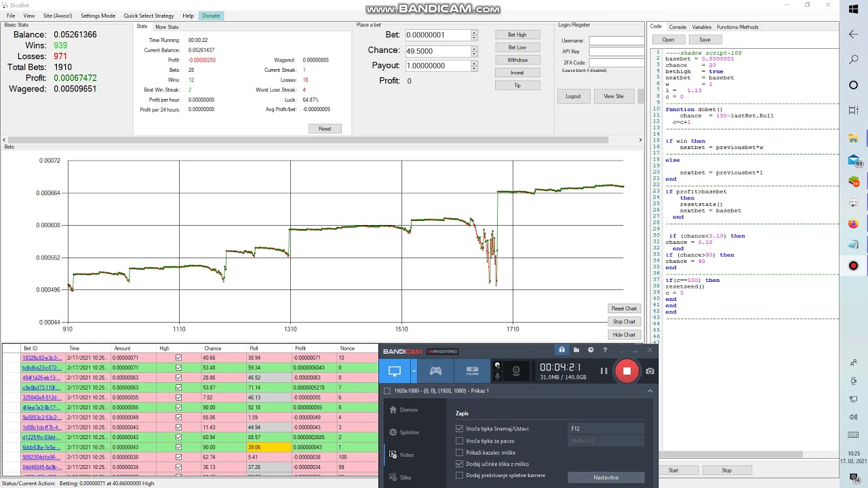Open Slika settings in Bandicam sidebar

pyautogui.click(x=400, y=477)
